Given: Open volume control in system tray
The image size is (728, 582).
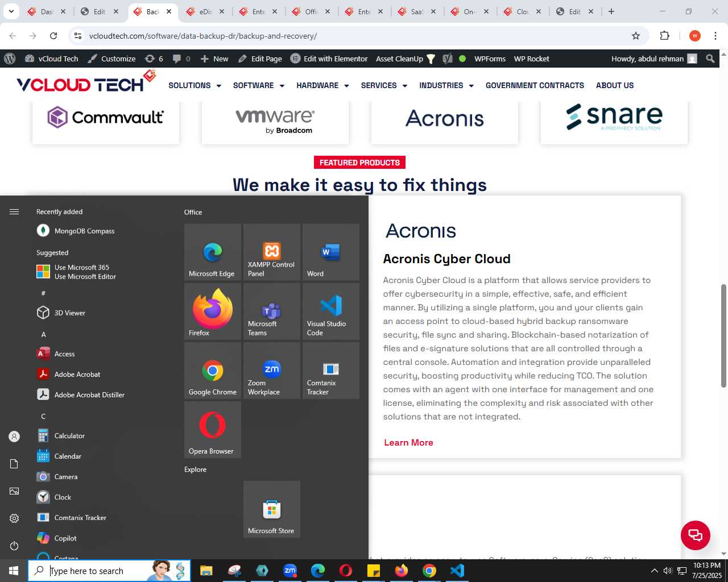Looking at the screenshot, I should pos(668,571).
